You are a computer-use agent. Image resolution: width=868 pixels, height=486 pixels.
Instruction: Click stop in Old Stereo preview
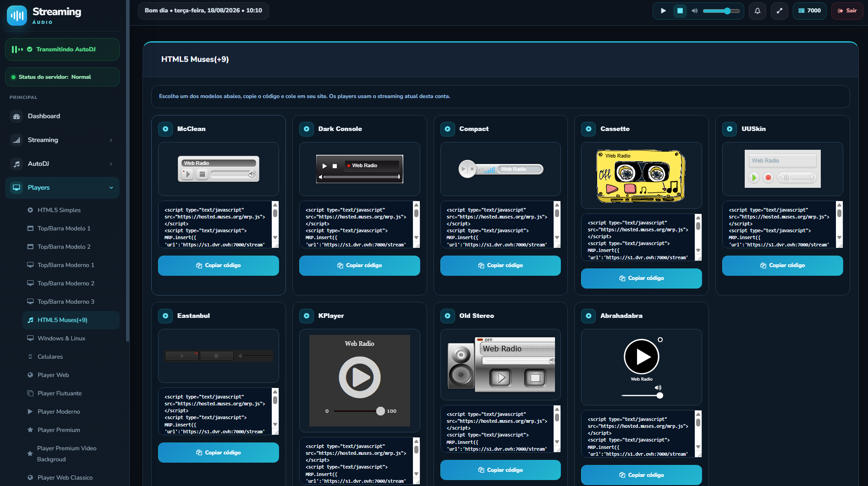pos(535,378)
